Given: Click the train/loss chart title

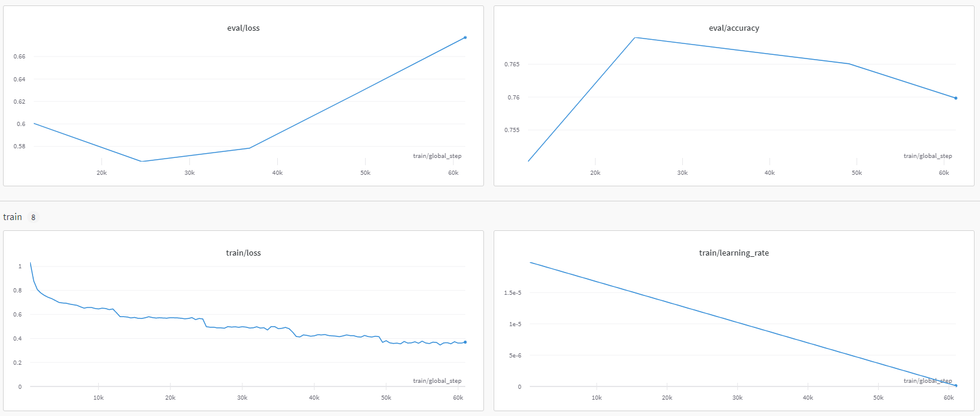Looking at the screenshot, I should click(243, 253).
